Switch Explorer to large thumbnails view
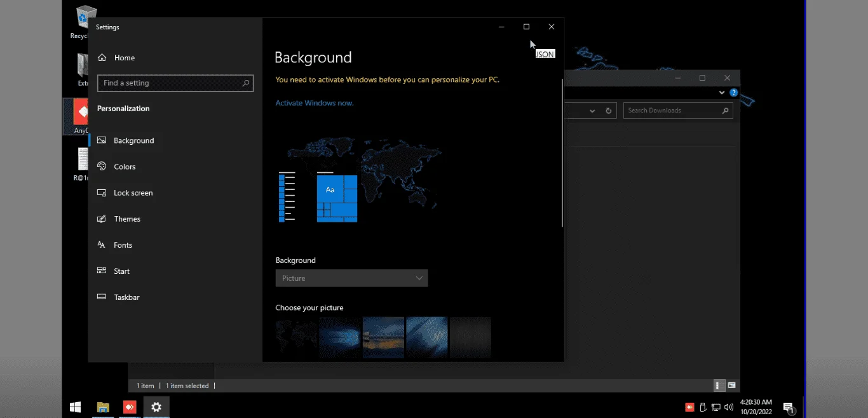The image size is (868, 418). pyautogui.click(x=731, y=386)
